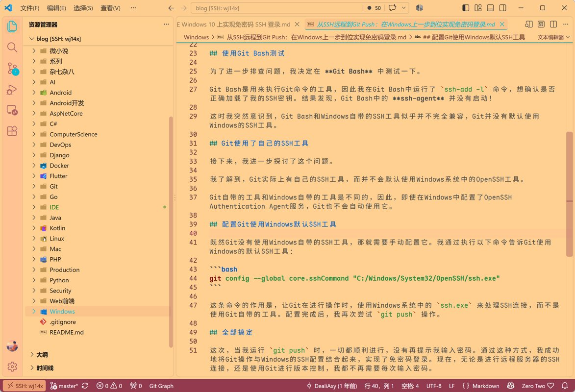Open the menu bar overflow ellipsis
The height and width of the screenshot is (392, 575).
point(133,8)
